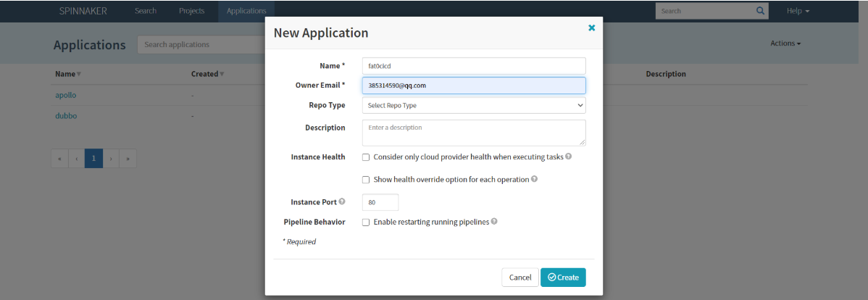
Task: Expand the Help menu in navbar
Action: tap(798, 11)
